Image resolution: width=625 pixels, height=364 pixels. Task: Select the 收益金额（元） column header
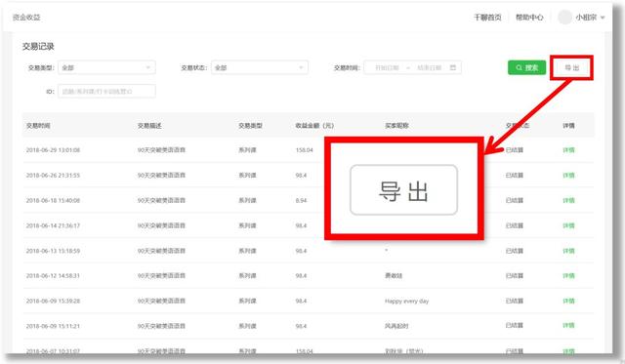(x=314, y=126)
